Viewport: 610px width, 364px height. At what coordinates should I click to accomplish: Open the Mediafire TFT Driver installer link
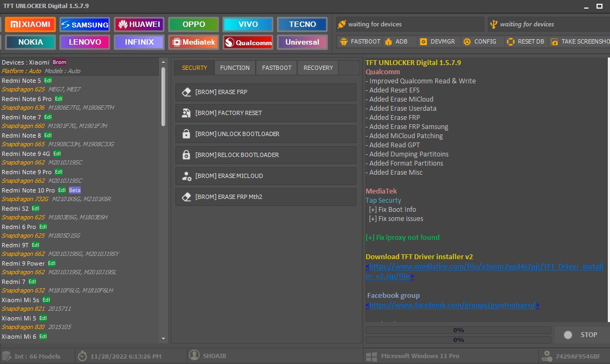tap(485, 271)
